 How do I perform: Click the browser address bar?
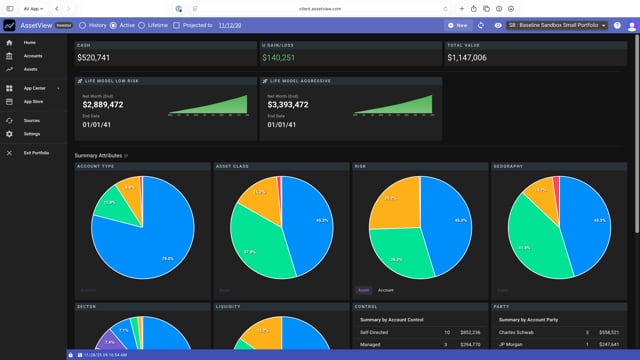pyautogui.click(x=320, y=9)
